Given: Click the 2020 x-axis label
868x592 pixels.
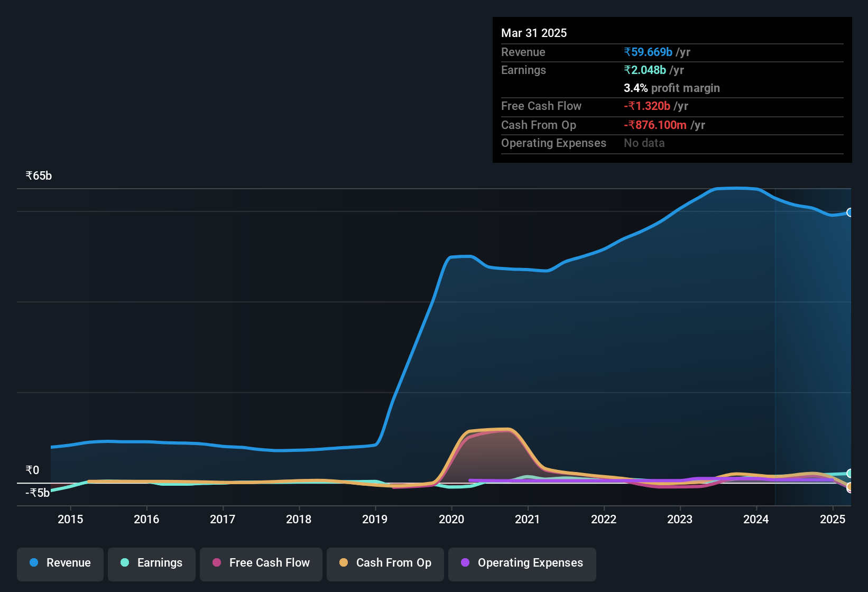Looking at the screenshot, I should click(x=451, y=519).
